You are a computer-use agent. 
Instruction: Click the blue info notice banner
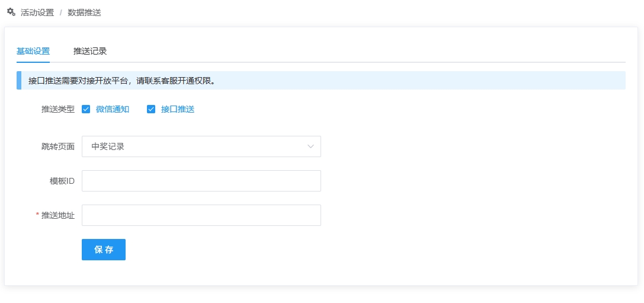321,81
